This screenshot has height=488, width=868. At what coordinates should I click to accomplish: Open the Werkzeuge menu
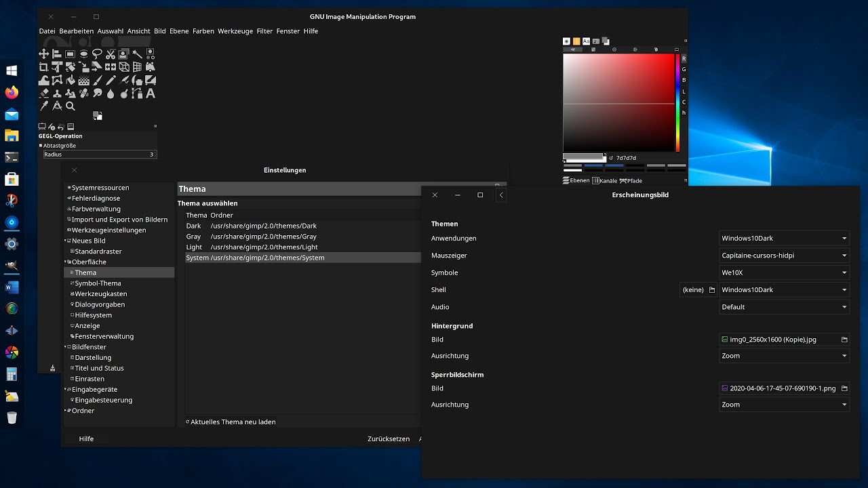tap(235, 31)
